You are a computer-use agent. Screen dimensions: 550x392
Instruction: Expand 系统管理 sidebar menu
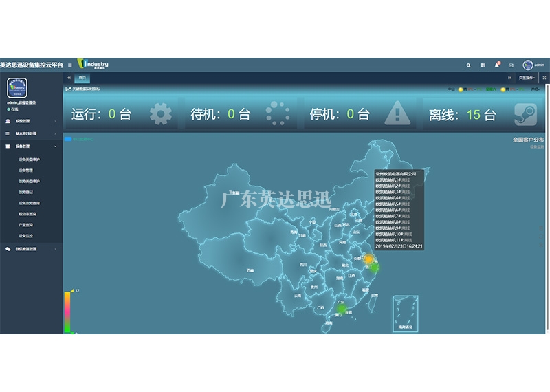(x=32, y=121)
